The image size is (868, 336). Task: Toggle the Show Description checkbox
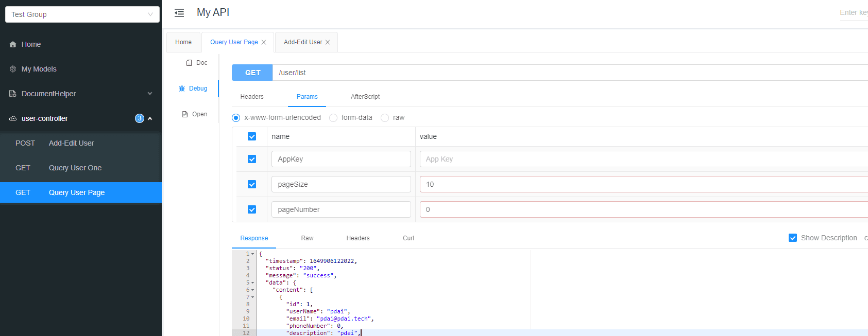[793, 238]
